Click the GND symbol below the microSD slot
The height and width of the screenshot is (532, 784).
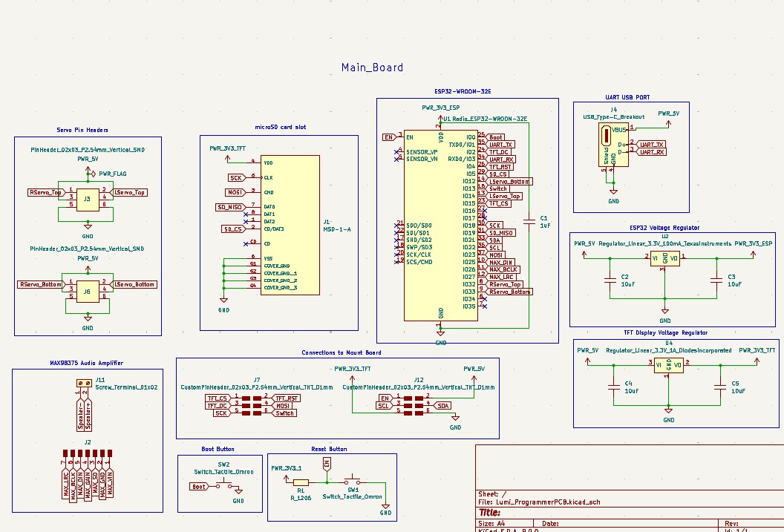click(223, 301)
